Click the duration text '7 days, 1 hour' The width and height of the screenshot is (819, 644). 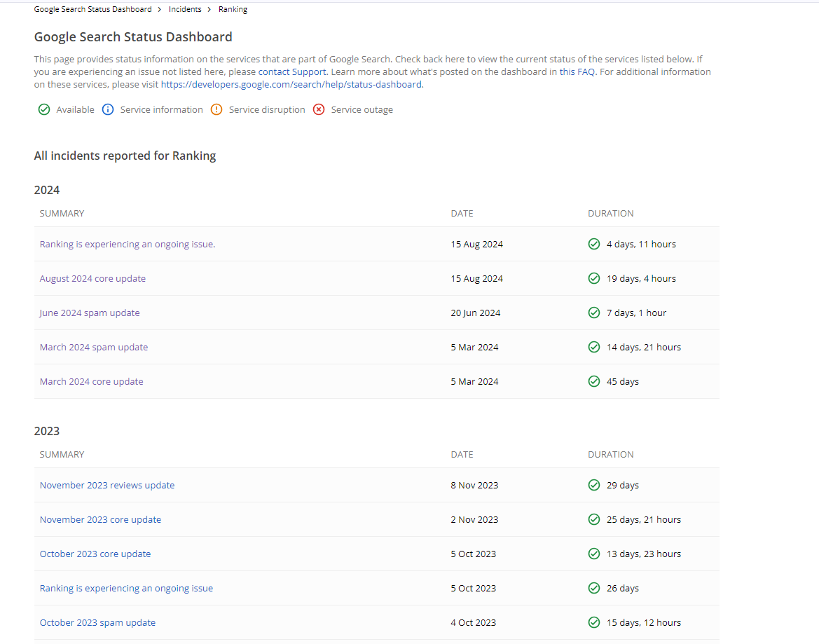pos(636,313)
